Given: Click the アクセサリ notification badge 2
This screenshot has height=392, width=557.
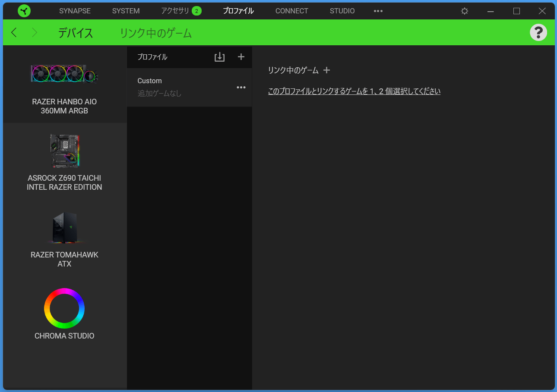Looking at the screenshot, I should [196, 11].
